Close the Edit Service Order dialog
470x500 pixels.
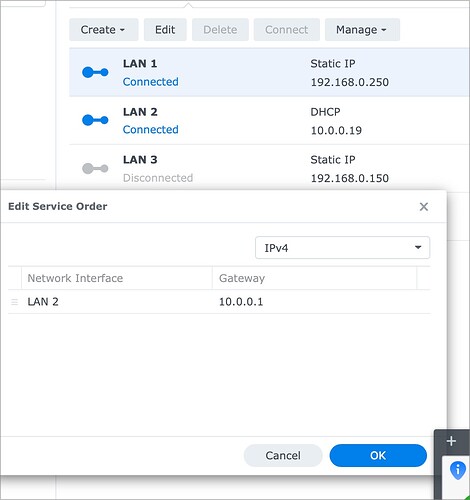pyautogui.click(x=424, y=207)
